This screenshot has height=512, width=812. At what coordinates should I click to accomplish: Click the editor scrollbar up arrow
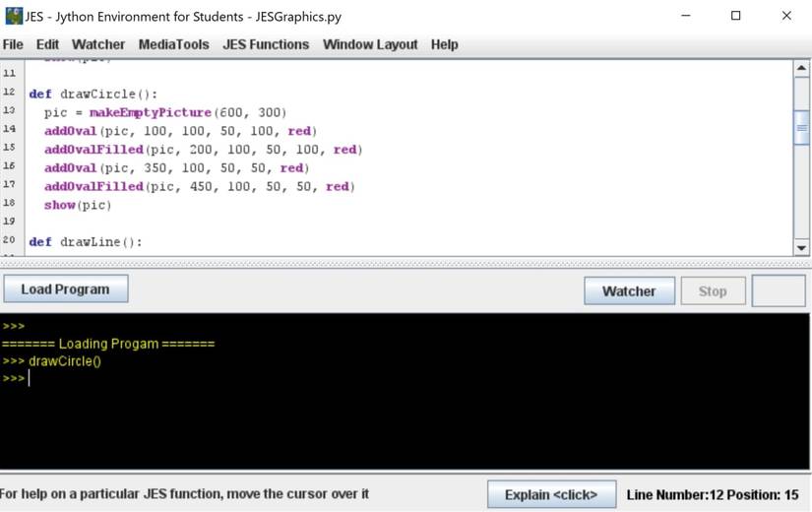(x=801, y=68)
